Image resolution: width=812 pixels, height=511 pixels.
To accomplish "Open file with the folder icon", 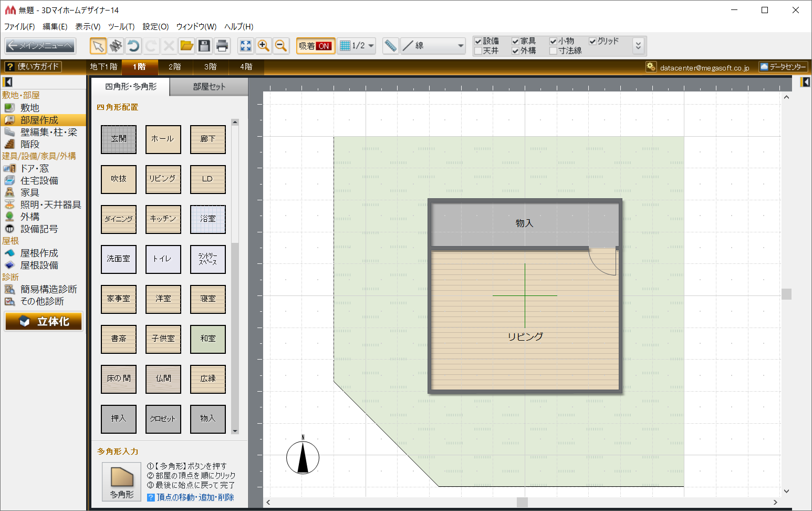I will pyautogui.click(x=186, y=46).
